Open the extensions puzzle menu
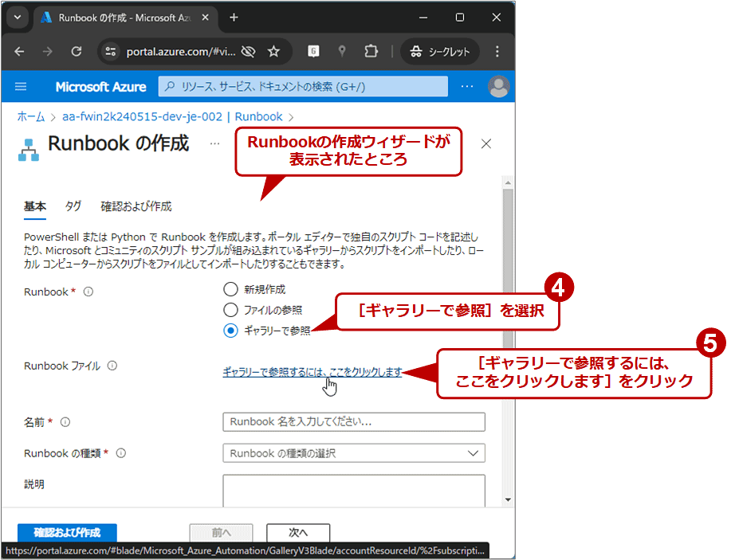This screenshot has width=731, height=560. pos(371,51)
